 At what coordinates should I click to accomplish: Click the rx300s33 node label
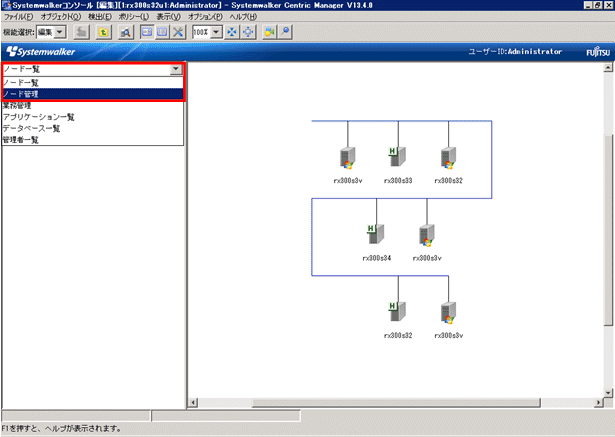tap(398, 180)
